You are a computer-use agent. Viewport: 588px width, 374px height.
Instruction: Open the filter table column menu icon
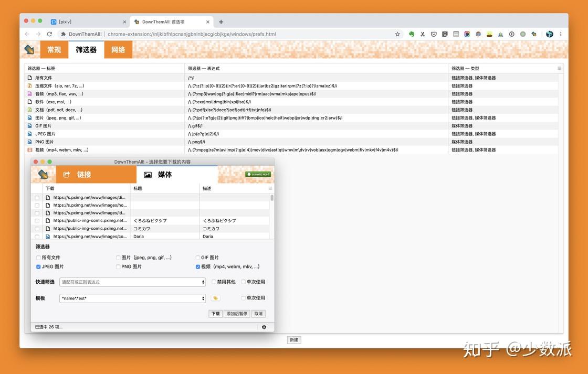559,68
